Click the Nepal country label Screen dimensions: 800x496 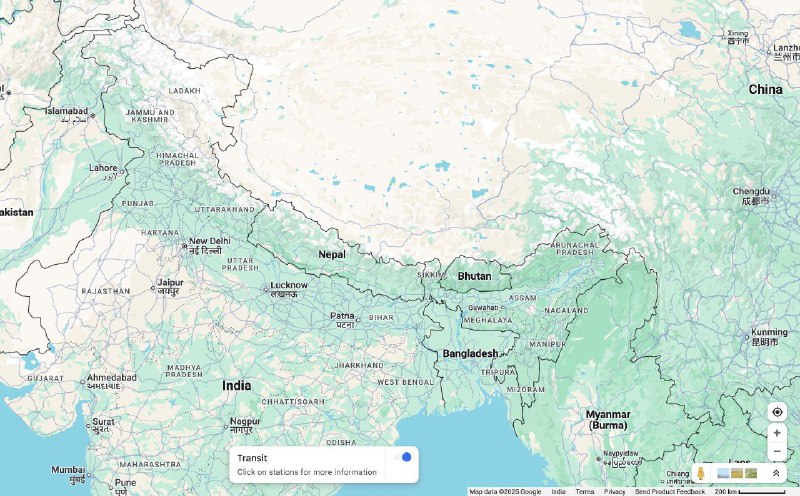[x=332, y=254]
